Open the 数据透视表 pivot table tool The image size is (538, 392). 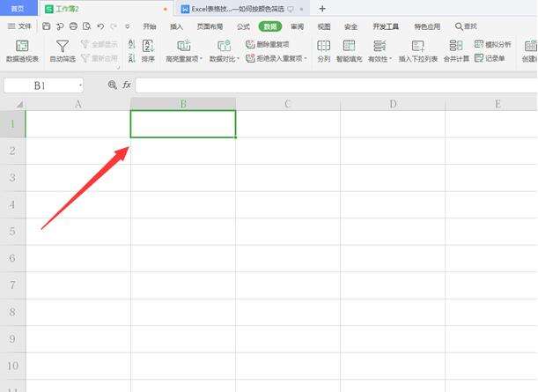22,51
